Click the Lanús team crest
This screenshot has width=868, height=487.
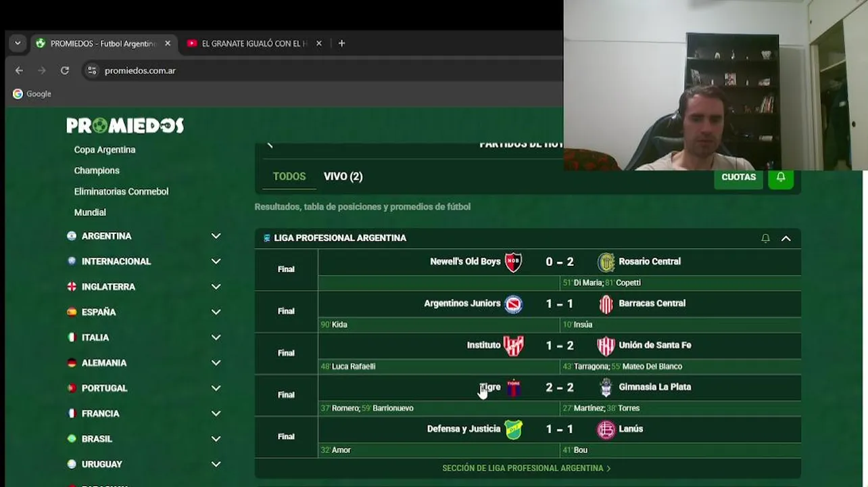coord(606,430)
